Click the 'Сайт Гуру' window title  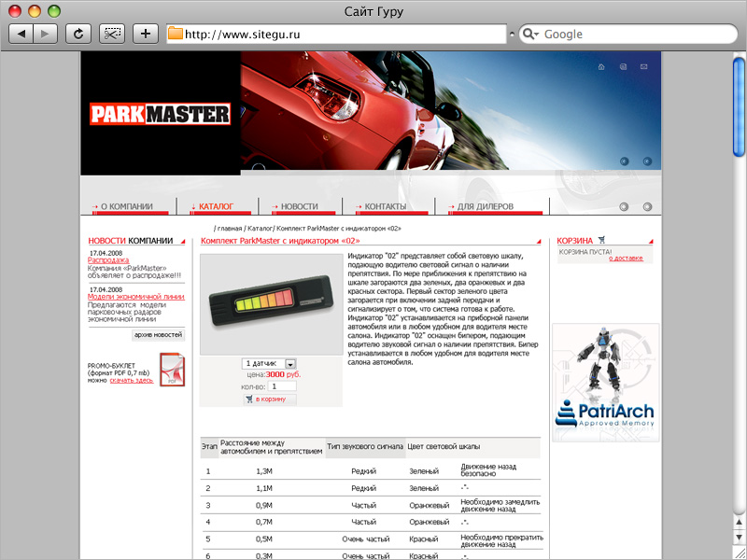373,11
